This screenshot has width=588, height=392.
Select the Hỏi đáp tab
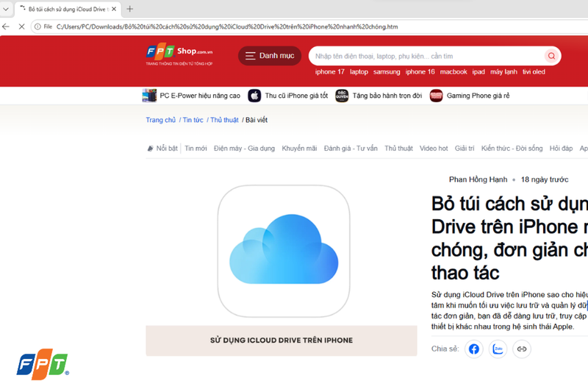click(x=561, y=149)
